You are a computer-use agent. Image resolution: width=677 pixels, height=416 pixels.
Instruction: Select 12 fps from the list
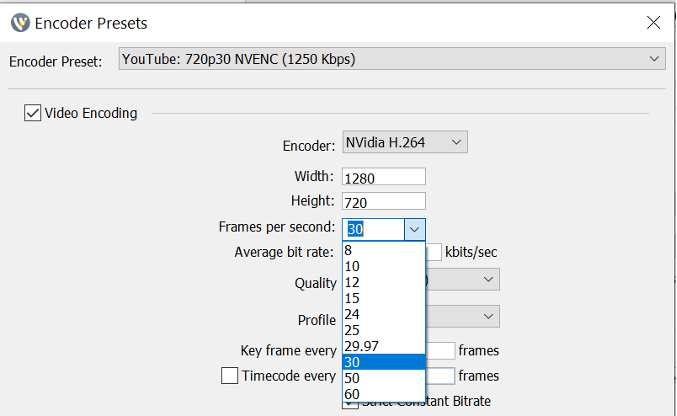[383, 282]
